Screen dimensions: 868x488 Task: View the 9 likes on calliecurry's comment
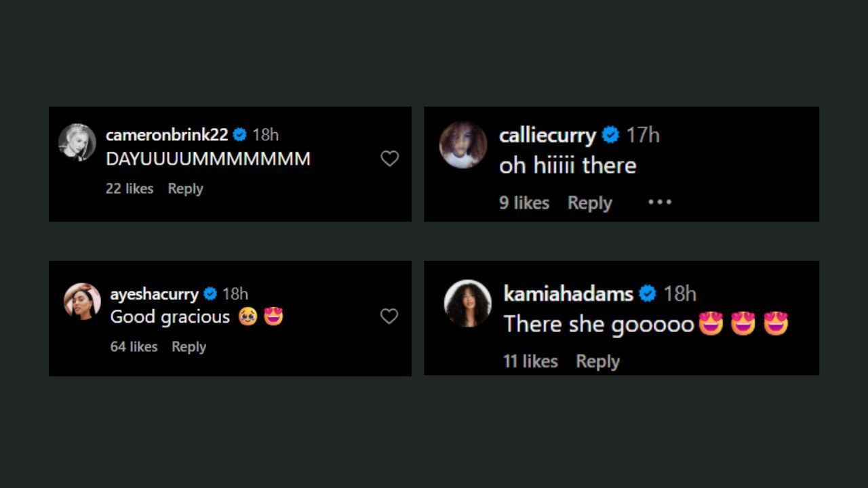point(524,203)
